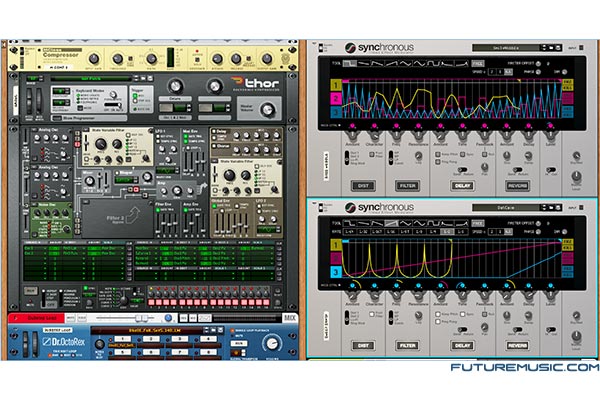
Task: Select curve 3 tab in upper Synchronous
Action: pos(336,112)
